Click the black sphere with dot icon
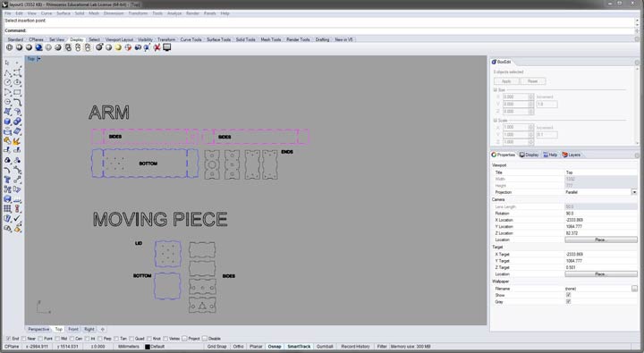The image size is (644, 353). [x=99, y=47]
